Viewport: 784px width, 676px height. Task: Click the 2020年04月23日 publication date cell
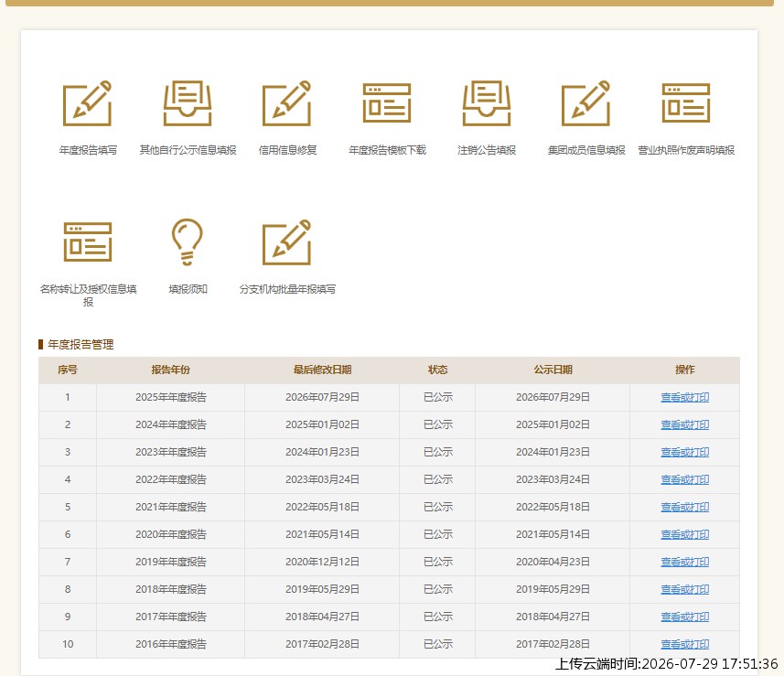pos(553,563)
